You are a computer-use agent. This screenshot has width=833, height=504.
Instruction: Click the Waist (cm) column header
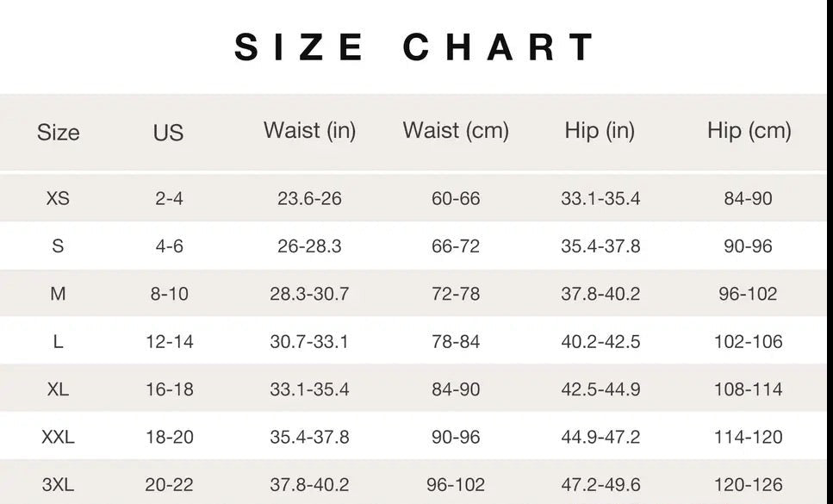tap(456, 131)
